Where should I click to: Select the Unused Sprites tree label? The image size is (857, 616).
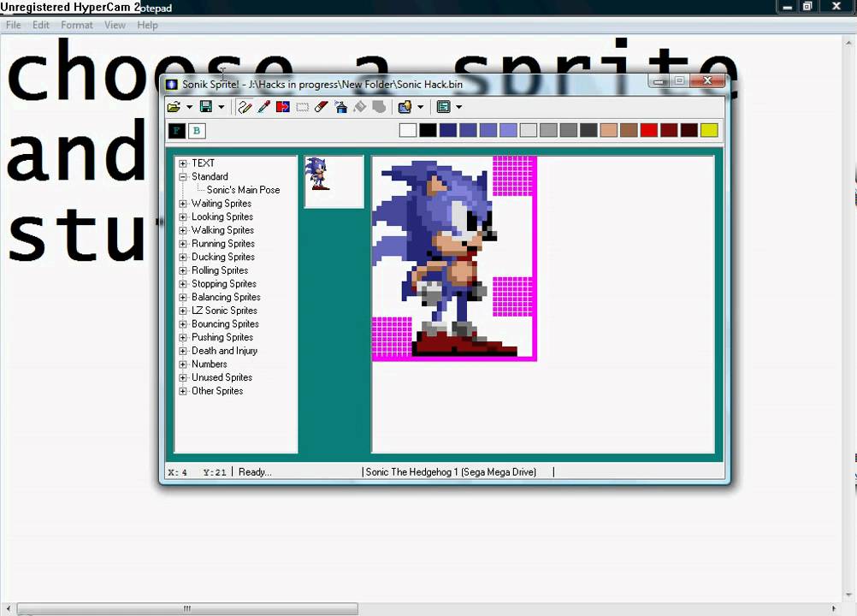[222, 377]
